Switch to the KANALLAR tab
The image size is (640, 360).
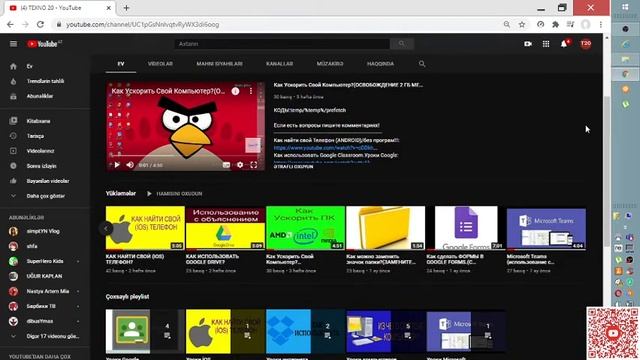[x=280, y=64]
